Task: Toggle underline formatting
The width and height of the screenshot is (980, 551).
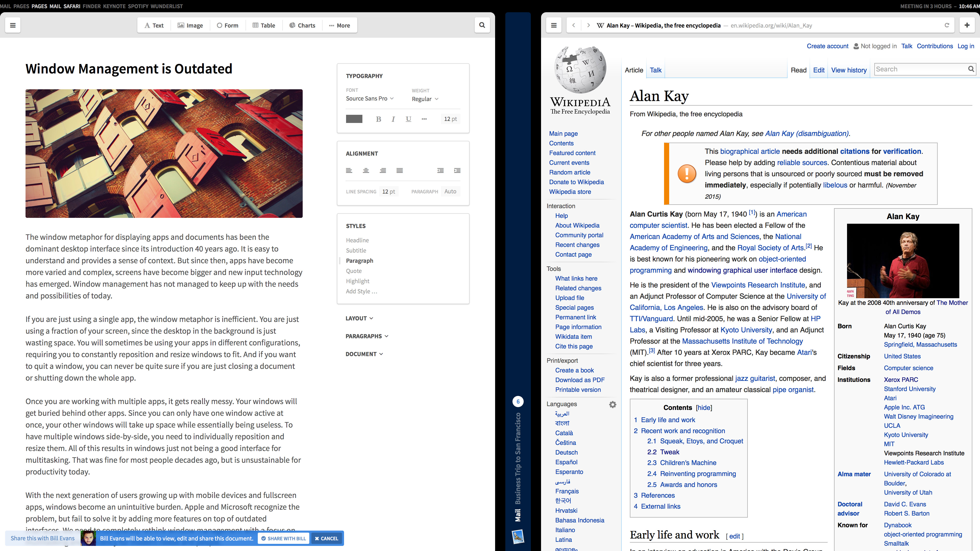Action: coord(408,119)
